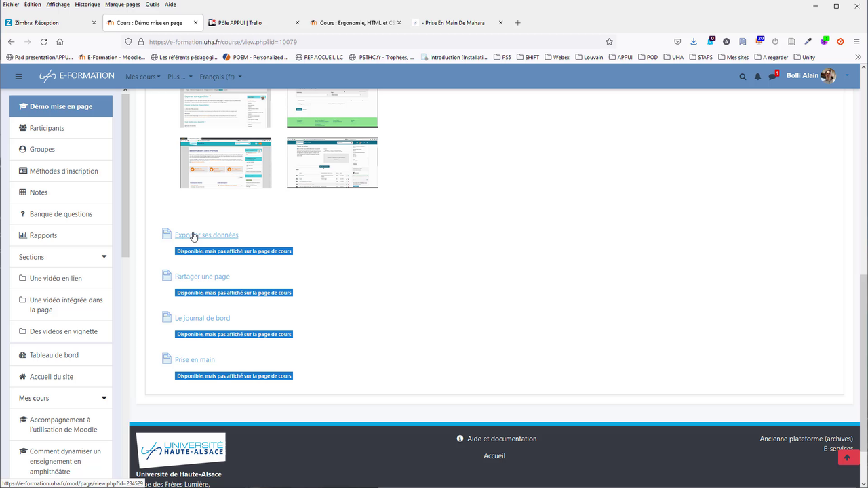The height and width of the screenshot is (488, 868).
Task: Open messages via the speech bubble icon
Action: tap(773, 76)
